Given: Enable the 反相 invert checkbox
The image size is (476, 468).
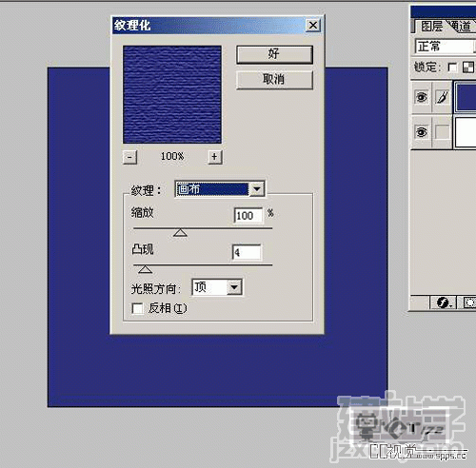Looking at the screenshot, I should [137, 308].
